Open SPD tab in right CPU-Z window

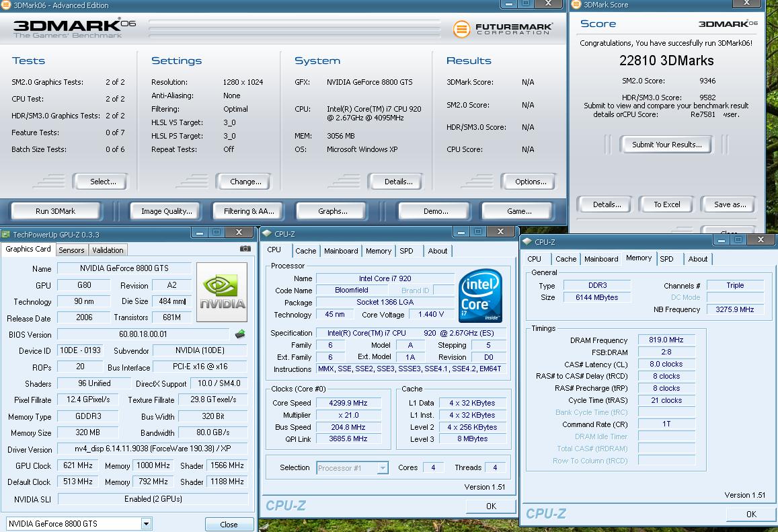(667, 259)
